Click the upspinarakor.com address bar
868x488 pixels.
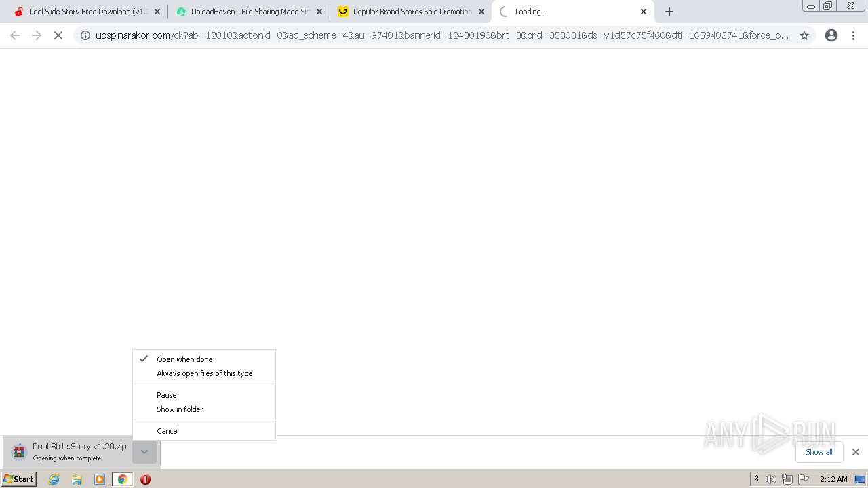(x=441, y=35)
